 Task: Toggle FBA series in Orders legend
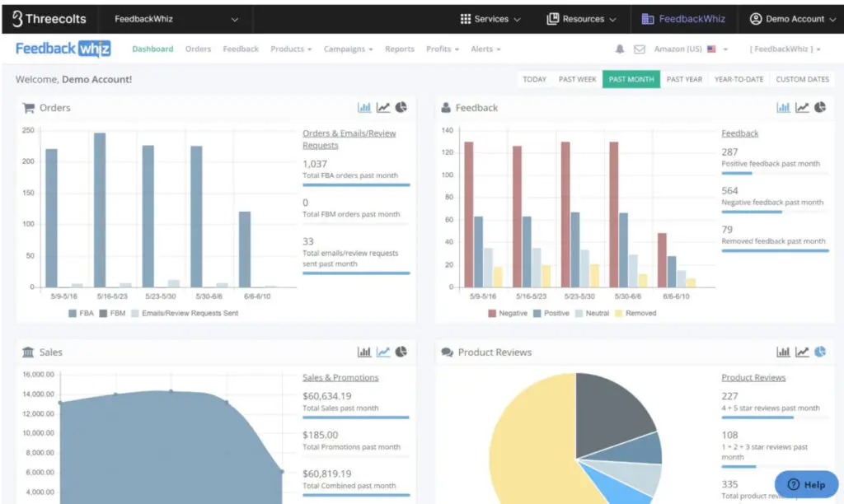82,313
